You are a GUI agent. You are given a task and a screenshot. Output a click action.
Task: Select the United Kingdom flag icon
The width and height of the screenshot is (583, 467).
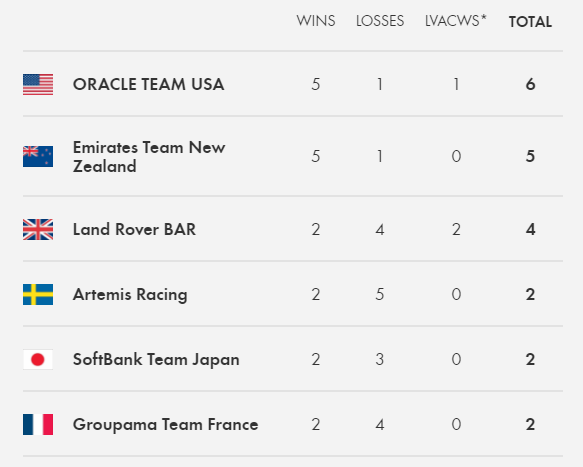[x=38, y=229]
